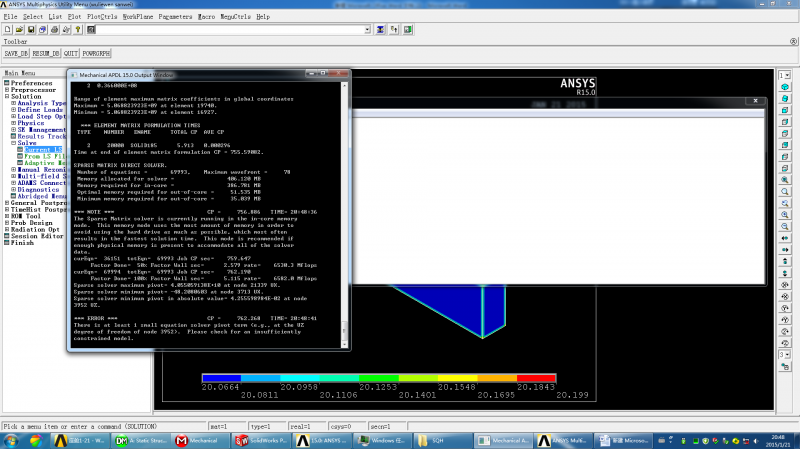The width and height of the screenshot is (800, 449).
Task: Expand the Diagnostics node
Action: pos(14,189)
